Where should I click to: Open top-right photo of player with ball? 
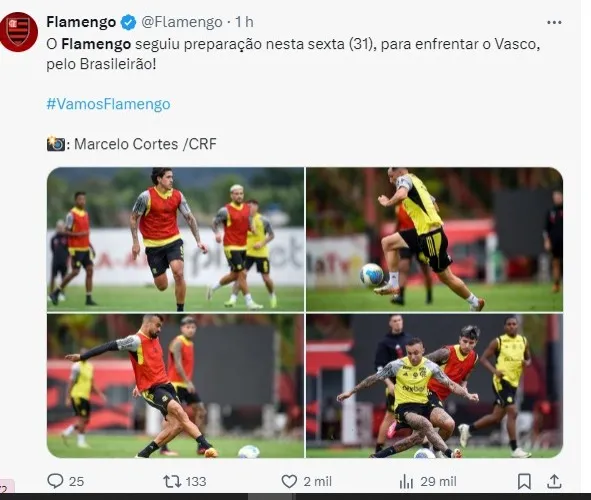pos(434,239)
